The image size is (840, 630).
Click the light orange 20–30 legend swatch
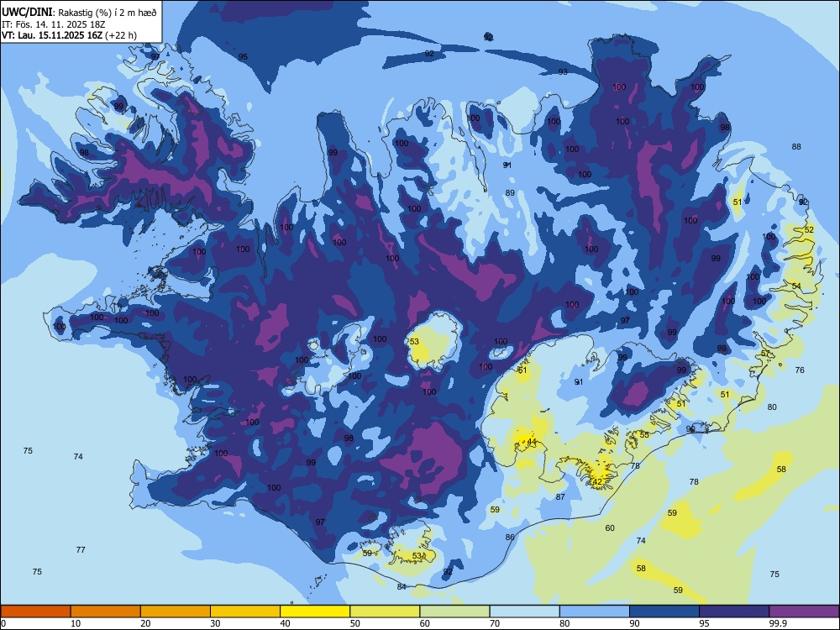pos(176,612)
